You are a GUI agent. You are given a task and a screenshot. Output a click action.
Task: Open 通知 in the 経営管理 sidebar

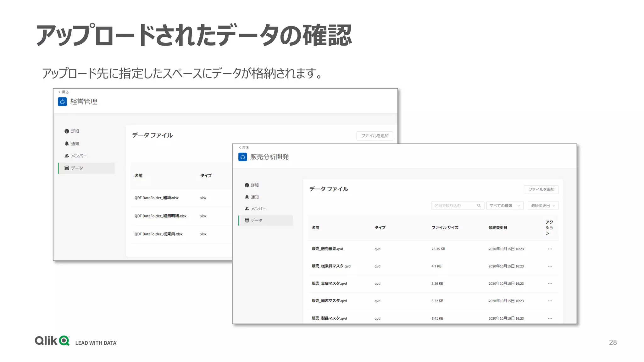click(72, 143)
